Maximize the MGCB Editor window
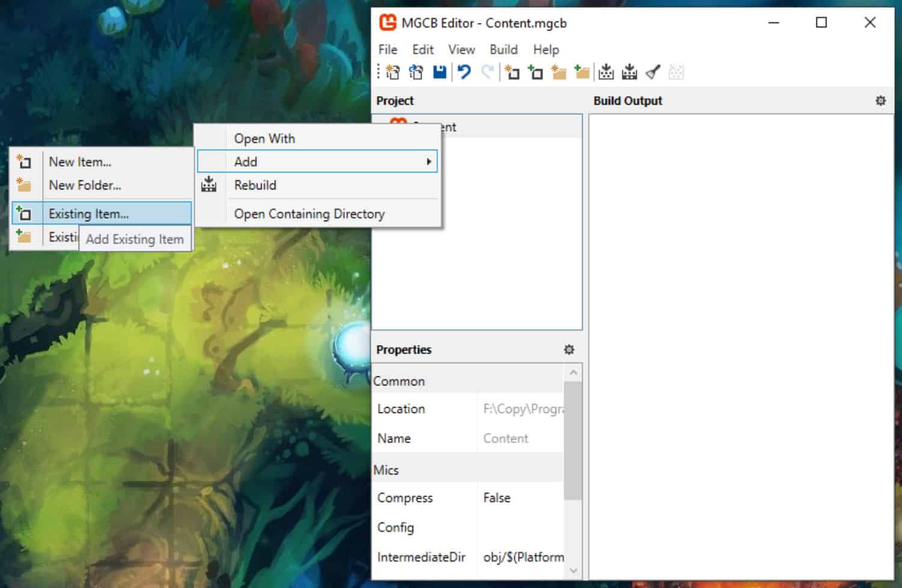902x588 pixels. [x=821, y=23]
